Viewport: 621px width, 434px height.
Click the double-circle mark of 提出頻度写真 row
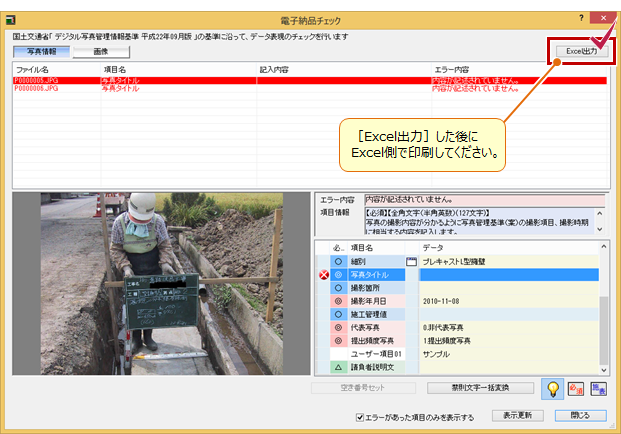(x=338, y=341)
